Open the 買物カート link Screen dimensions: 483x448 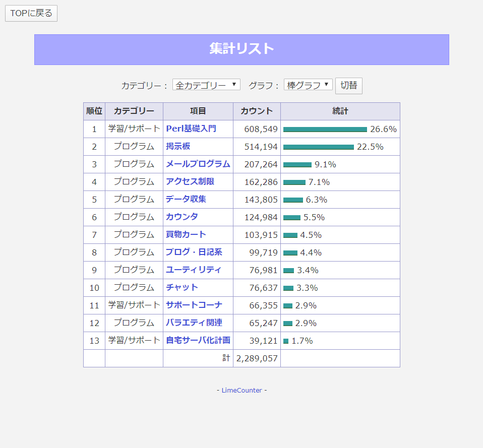186,235
